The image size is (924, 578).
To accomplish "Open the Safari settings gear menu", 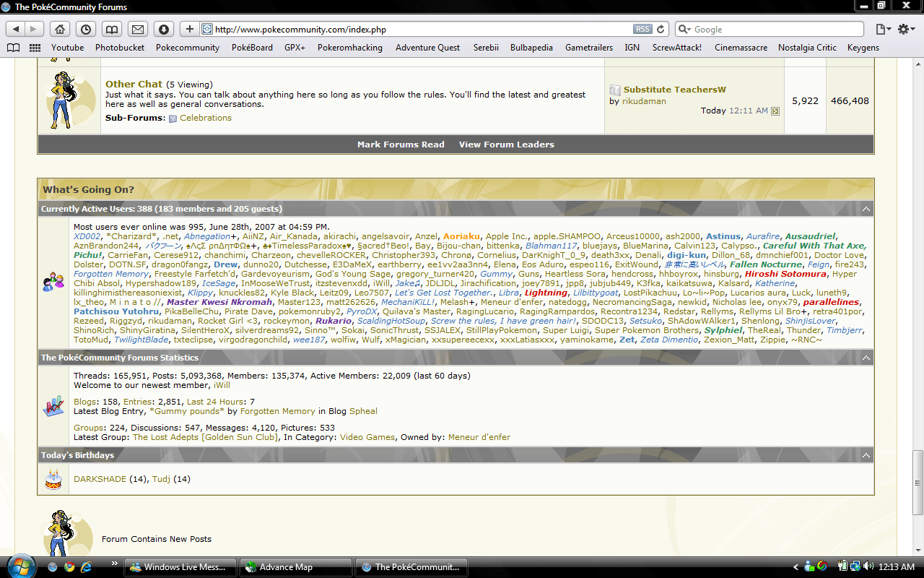I will coord(907,29).
